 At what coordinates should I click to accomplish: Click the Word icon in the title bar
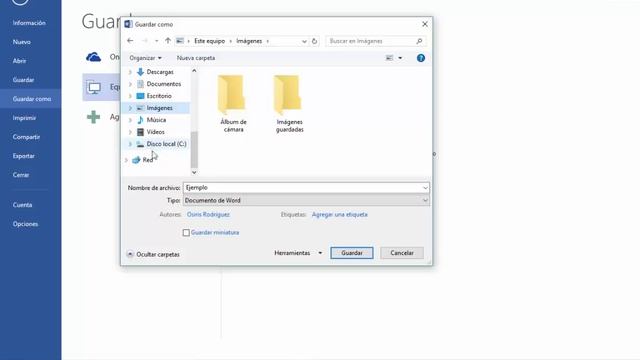(x=128, y=24)
